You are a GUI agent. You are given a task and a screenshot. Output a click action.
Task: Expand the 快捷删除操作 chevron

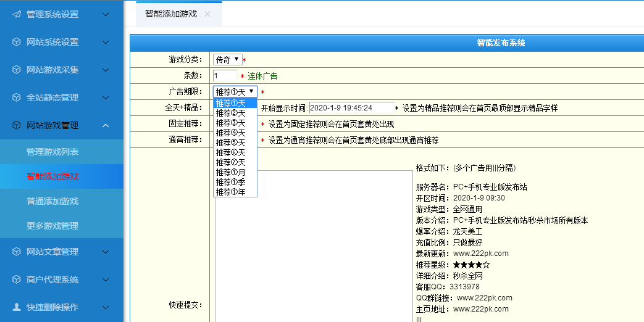(x=106, y=307)
